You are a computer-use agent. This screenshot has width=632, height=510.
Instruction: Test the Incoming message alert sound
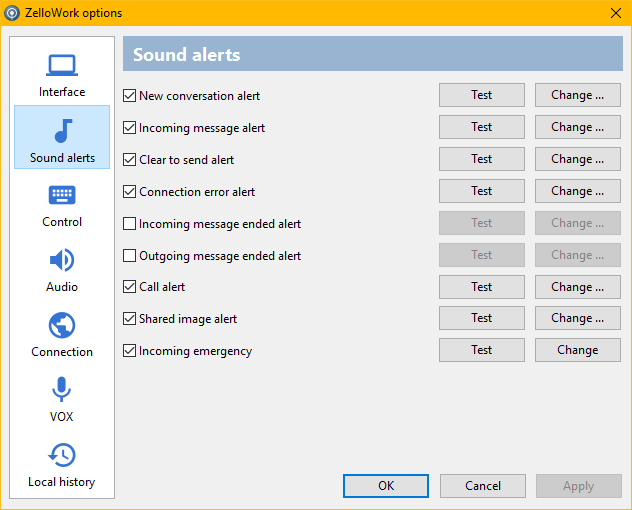(482, 127)
